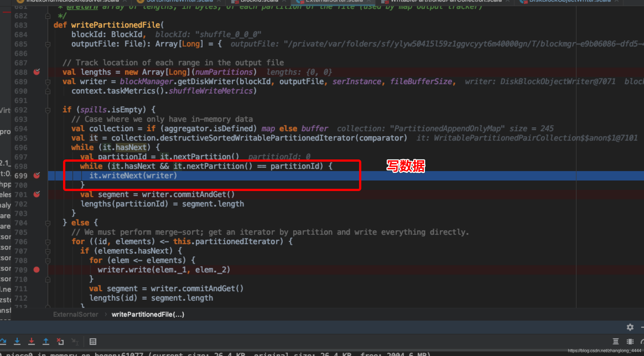This screenshot has height=356, width=644.
Task: Fold the for loop at line 706
Action: (48, 242)
